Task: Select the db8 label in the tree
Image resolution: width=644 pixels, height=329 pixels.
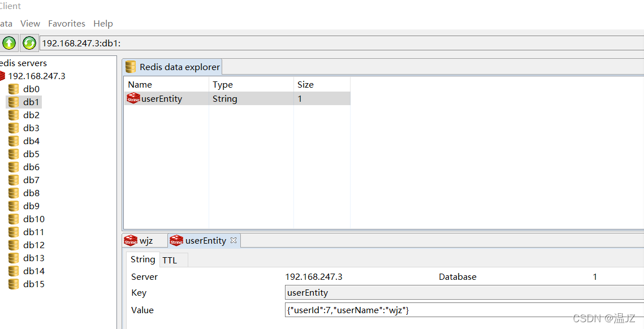Action: point(31,193)
